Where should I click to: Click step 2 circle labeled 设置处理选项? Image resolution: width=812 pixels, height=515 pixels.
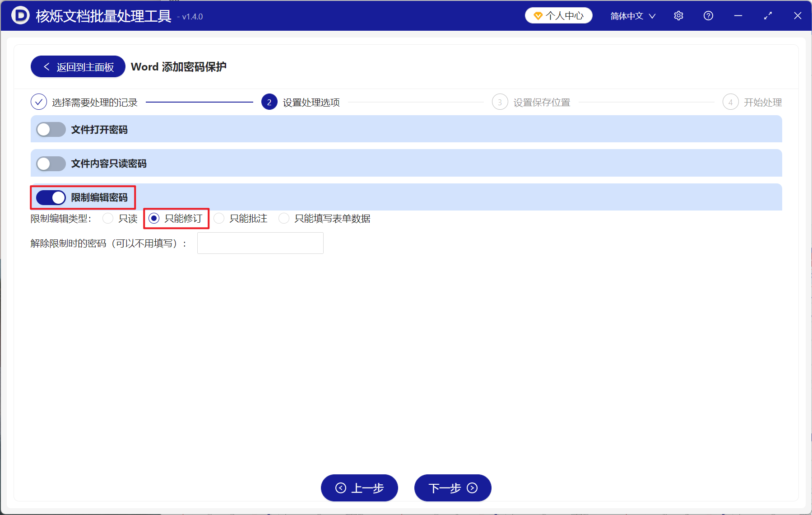click(269, 102)
